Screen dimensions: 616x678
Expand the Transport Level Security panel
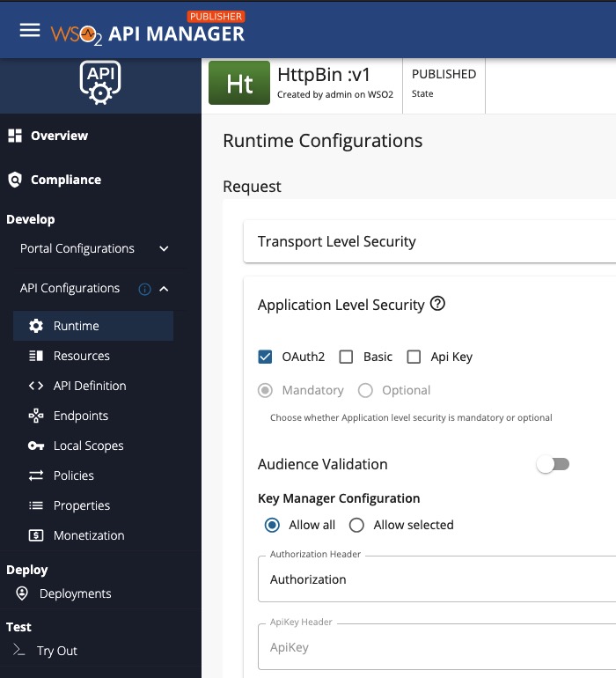click(429, 241)
